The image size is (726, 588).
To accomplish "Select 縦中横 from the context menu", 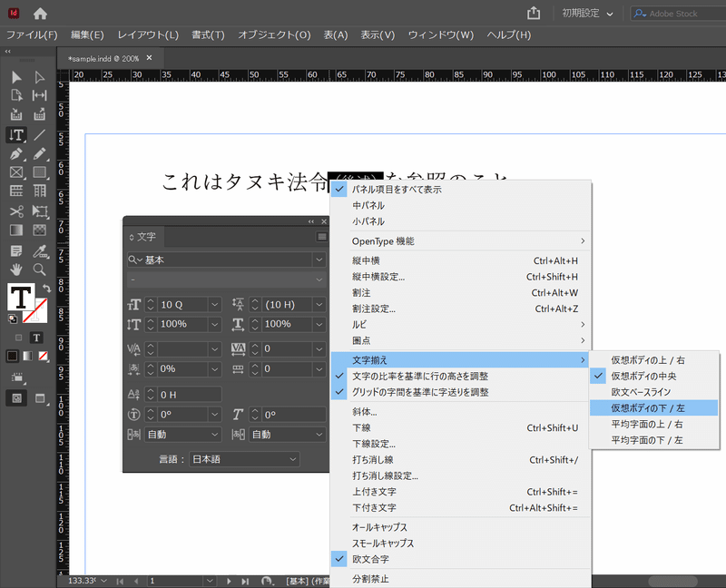I will pos(461,260).
